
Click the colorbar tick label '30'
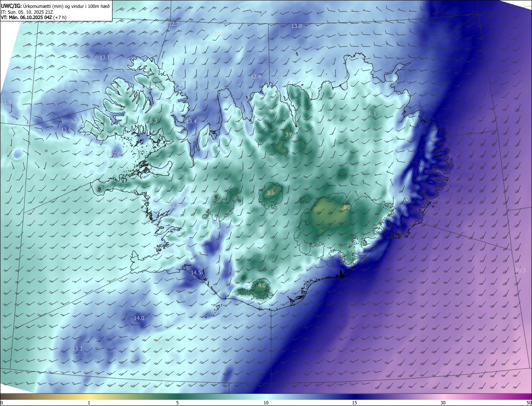coord(443,403)
